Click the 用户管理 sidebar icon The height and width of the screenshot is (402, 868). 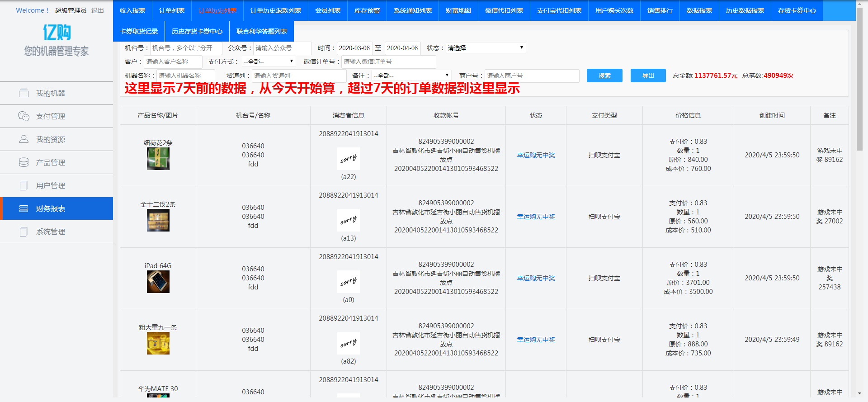24,185
